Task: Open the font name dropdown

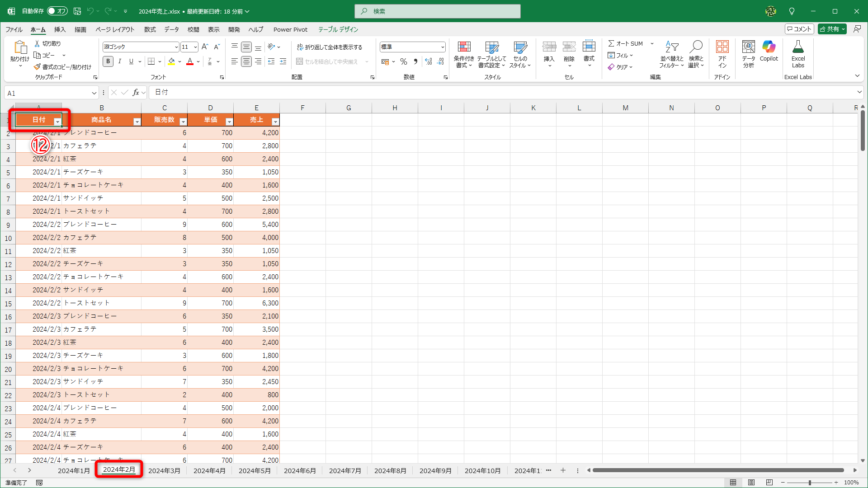Action: [176, 47]
